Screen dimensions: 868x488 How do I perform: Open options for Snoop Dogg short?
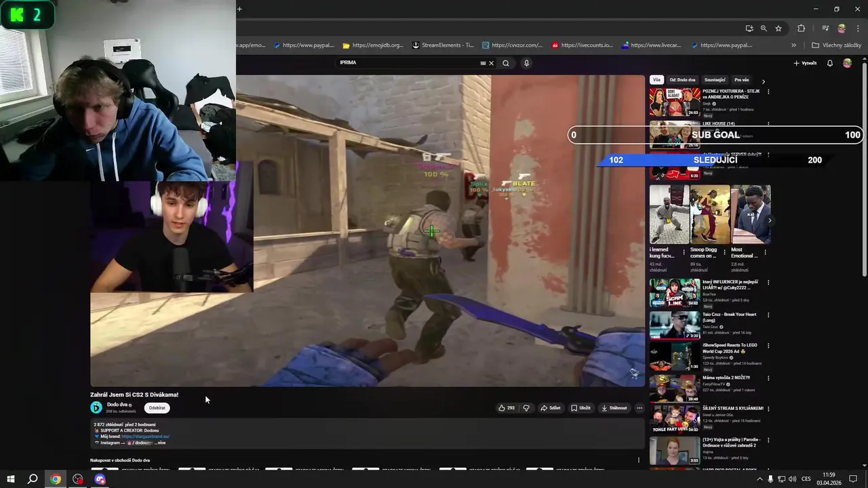click(725, 252)
